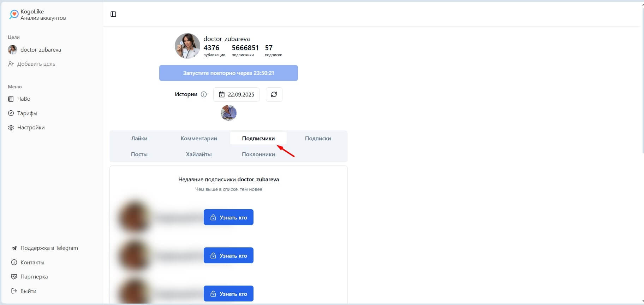The height and width of the screenshot is (305, 644).
Task: Toggle the sidebar panel icon
Action: pyautogui.click(x=113, y=14)
